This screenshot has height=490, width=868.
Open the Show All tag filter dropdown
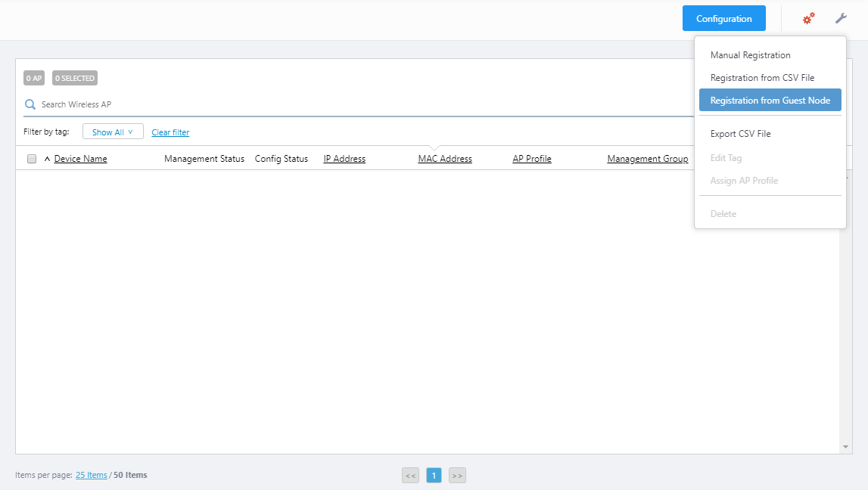click(x=113, y=132)
